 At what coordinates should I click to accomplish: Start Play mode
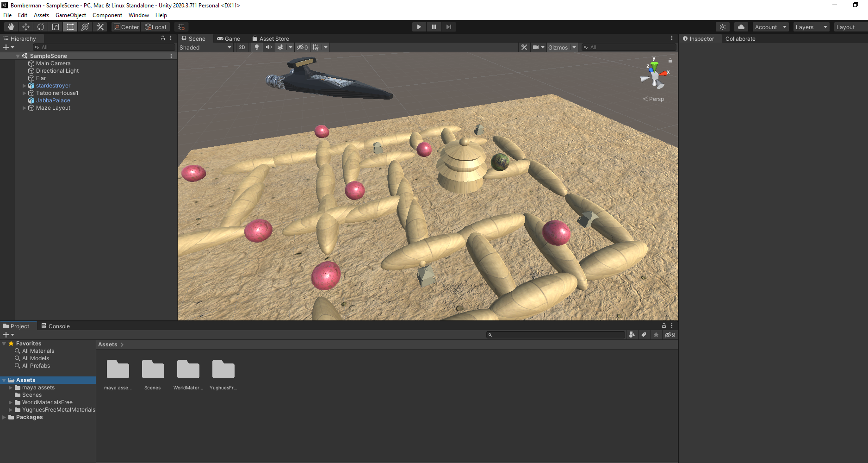coord(419,27)
